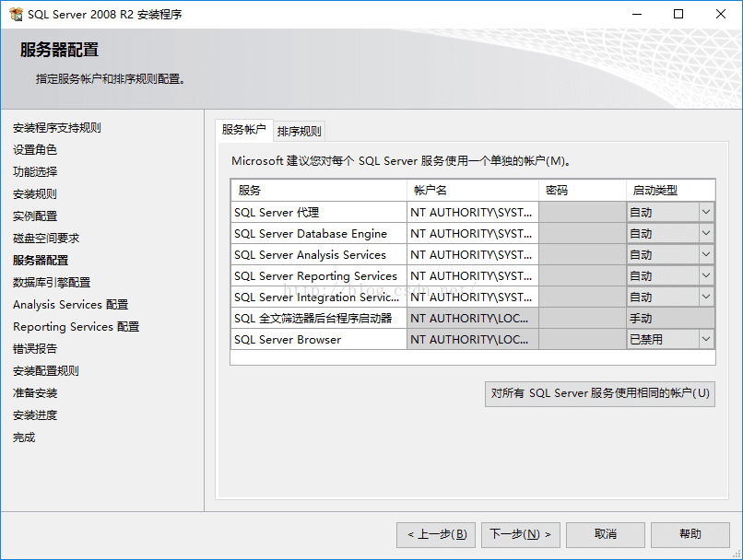Image resolution: width=743 pixels, height=560 pixels.
Task: Expand startup type for Analysis Services
Action: coord(706,254)
